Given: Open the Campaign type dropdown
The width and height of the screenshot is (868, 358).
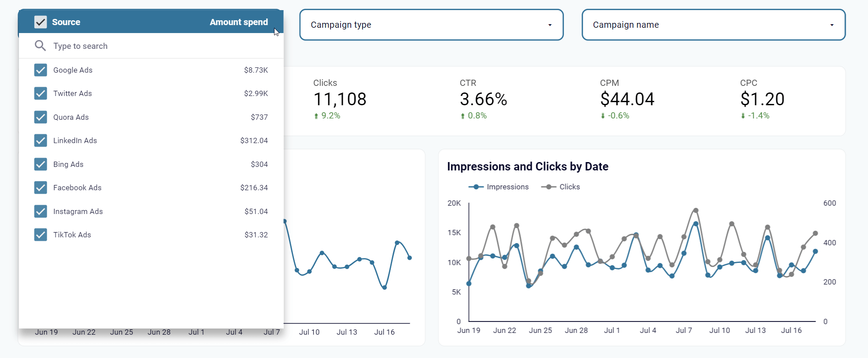Looking at the screenshot, I should (x=431, y=25).
